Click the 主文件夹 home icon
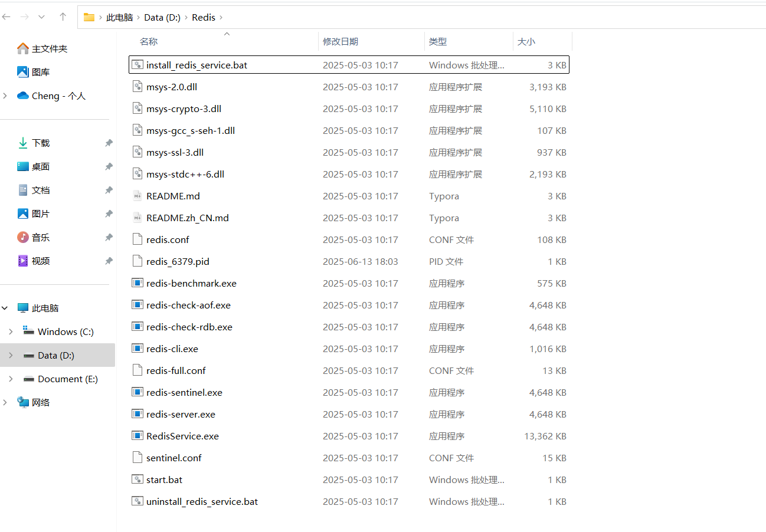The height and width of the screenshot is (532, 766). (23, 48)
